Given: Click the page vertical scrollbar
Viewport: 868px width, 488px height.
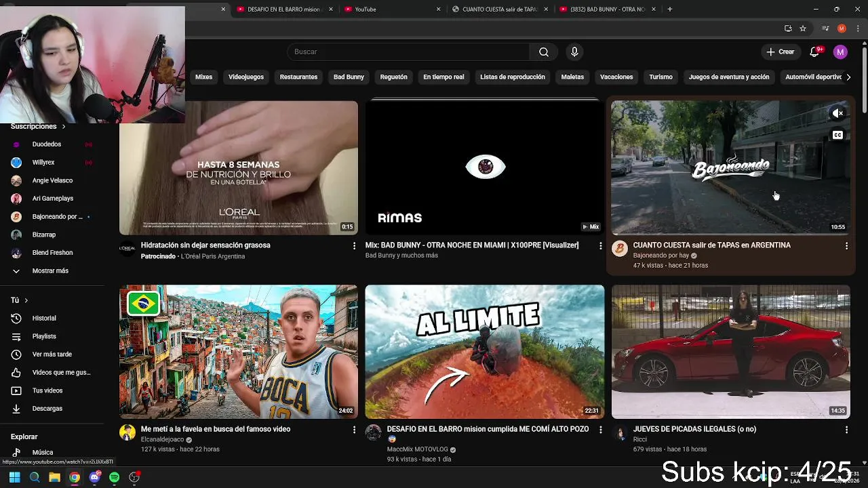Looking at the screenshot, I should [864, 81].
